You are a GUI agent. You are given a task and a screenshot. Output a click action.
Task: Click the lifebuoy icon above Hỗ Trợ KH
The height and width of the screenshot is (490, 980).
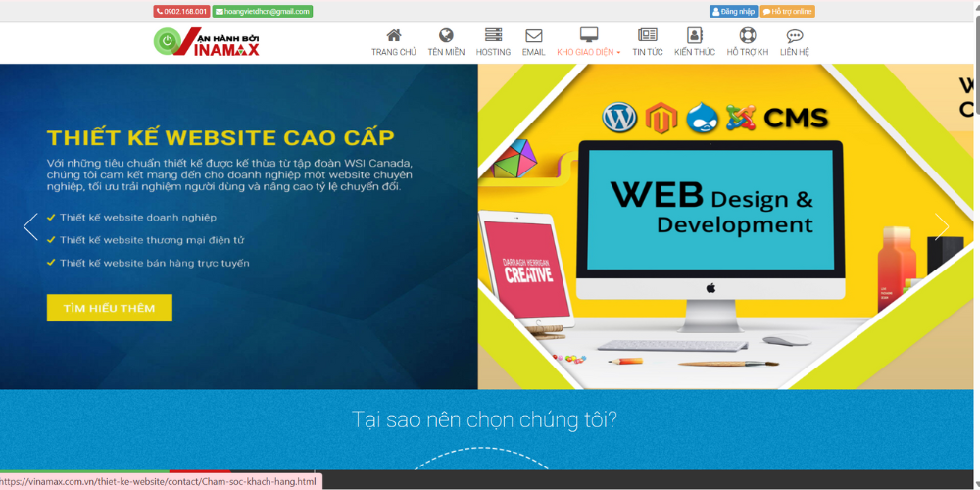click(x=748, y=35)
